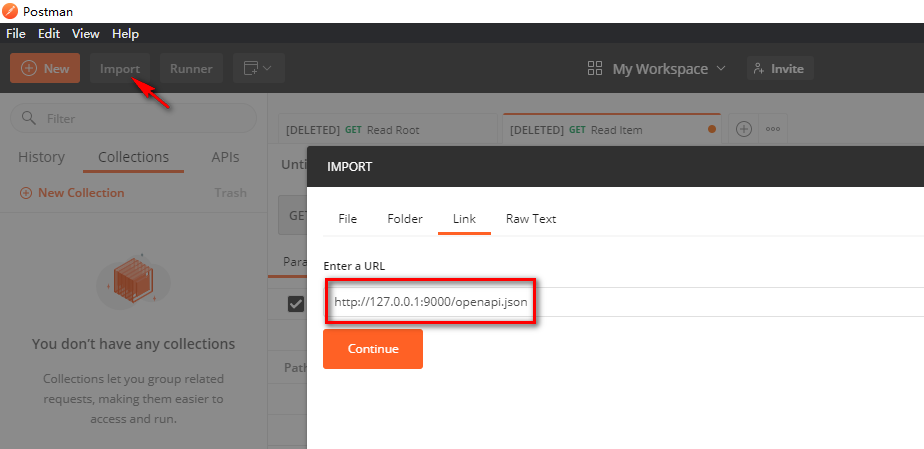924x449 pixels.
Task: Open the File menu
Action: pos(16,33)
